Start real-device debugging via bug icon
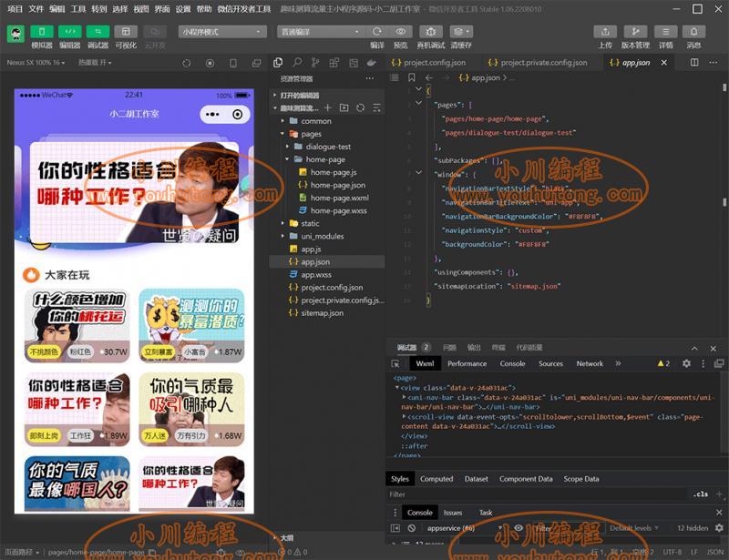Image resolution: width=729 pixels, height=560 pixels. point(431,32)
